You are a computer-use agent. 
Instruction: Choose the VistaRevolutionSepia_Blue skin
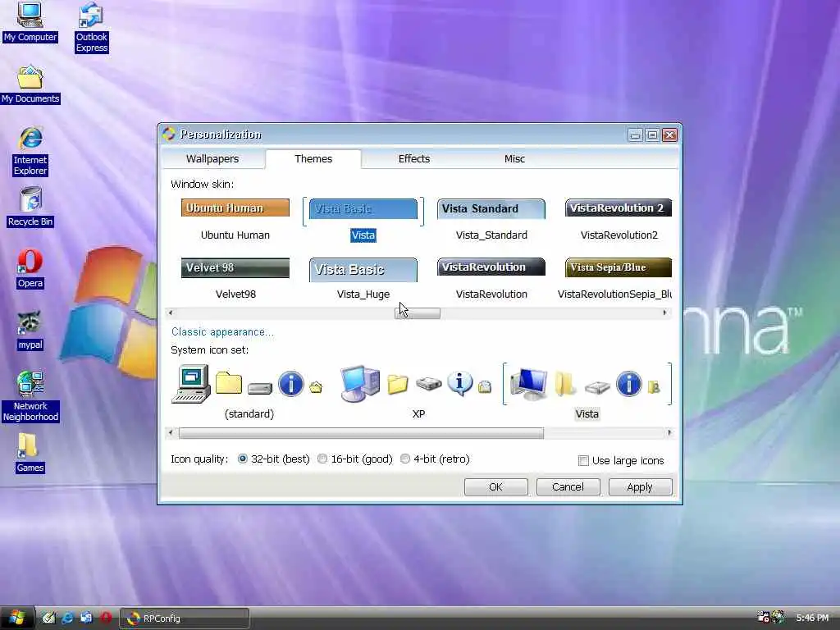click(x=615, y=279)
